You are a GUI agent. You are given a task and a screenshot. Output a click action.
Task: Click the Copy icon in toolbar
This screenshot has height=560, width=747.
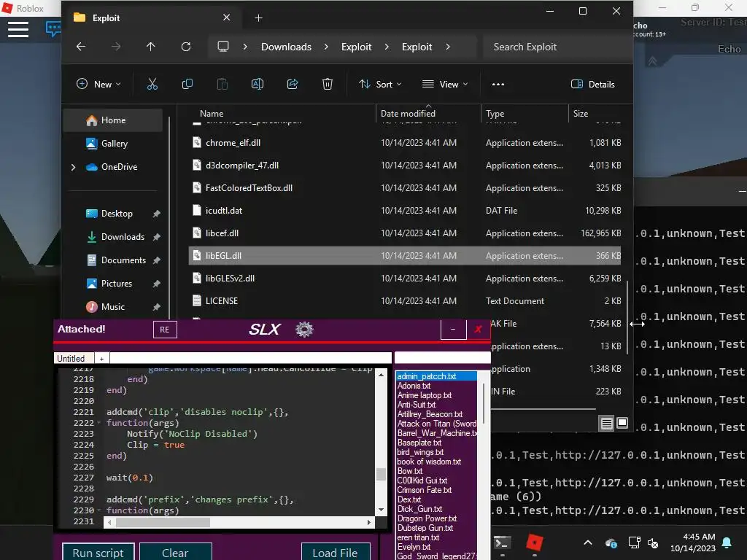click(x=187, y=85)
